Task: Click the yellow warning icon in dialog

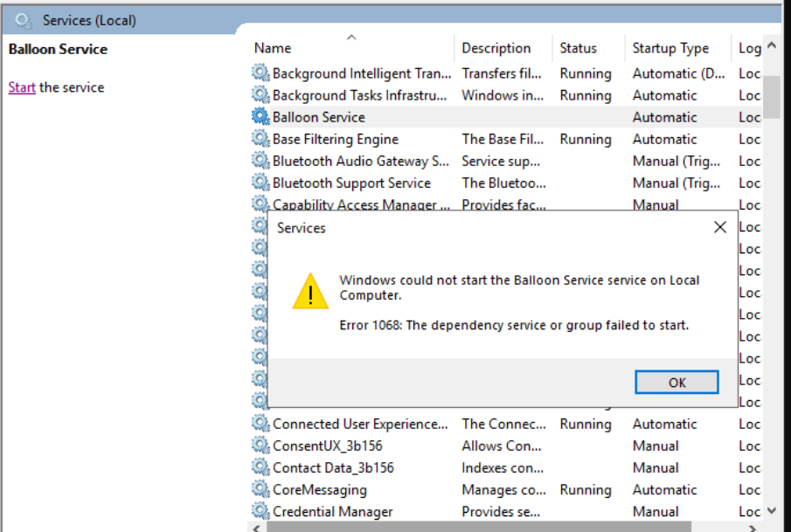Action: coord(310,291)
